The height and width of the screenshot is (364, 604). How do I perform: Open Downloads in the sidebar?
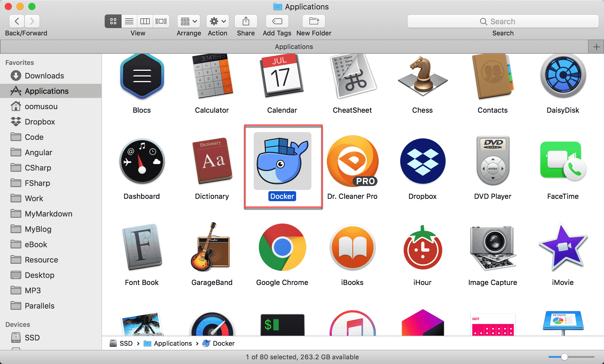[x=51, y=76]
